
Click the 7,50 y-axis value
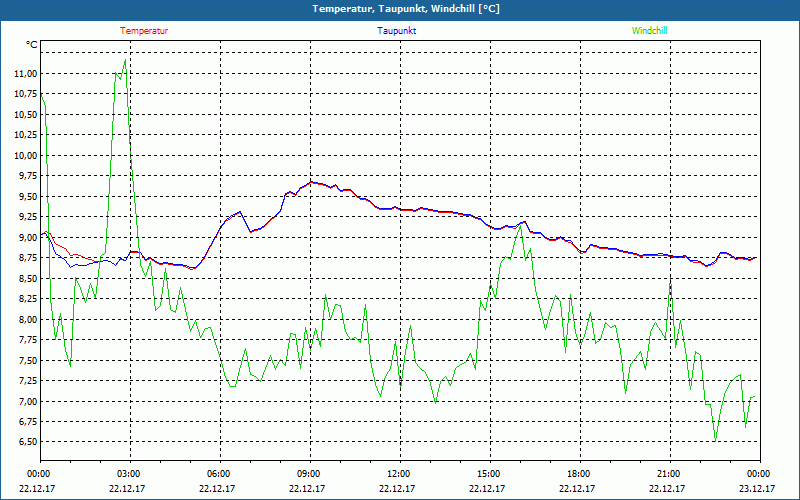point(29,360)
